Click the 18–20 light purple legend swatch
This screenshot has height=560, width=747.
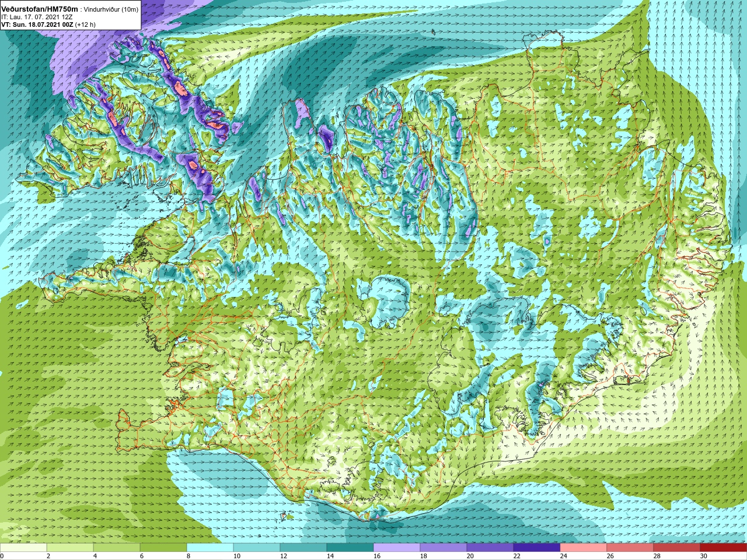pyautogui.click(x=444, y=547)
